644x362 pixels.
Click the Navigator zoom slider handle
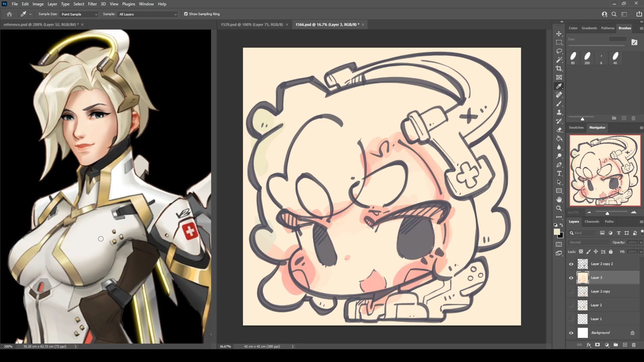pos(607,213)
